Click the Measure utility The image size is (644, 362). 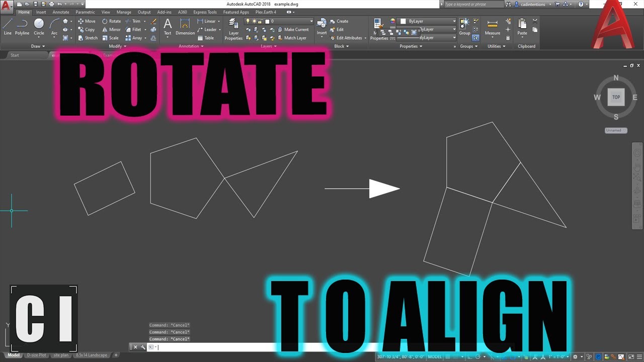(x=493, y=27)
